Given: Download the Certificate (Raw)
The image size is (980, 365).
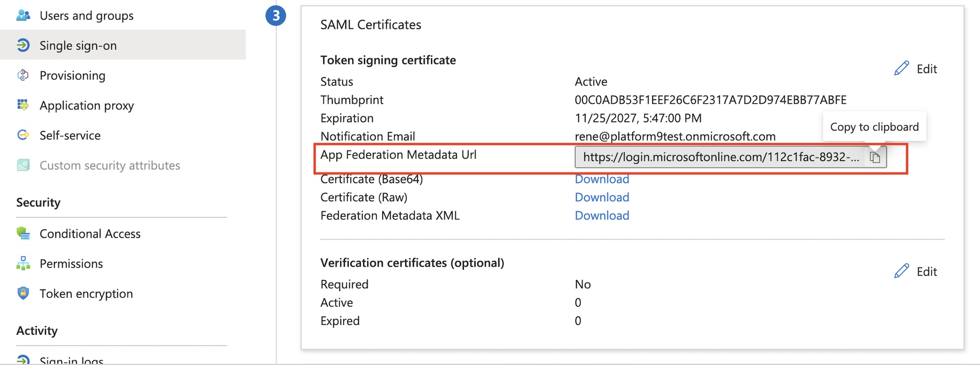Looking at the screenshot, I should click(x=601, y=198).
